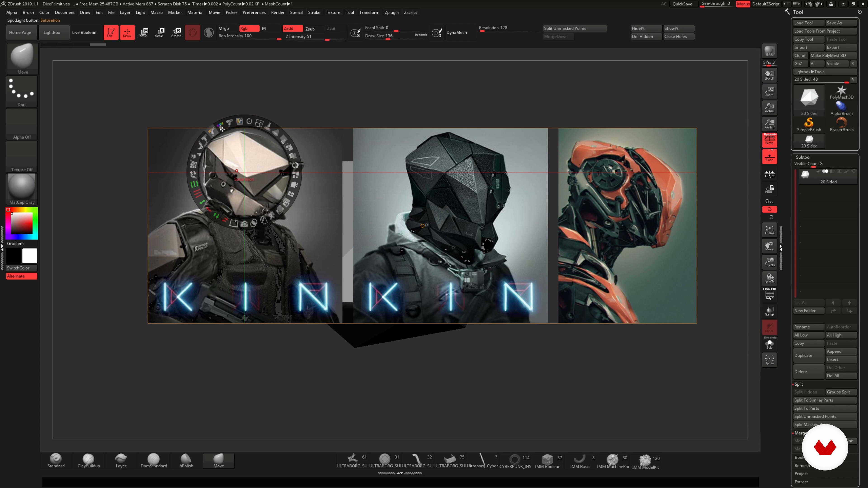Click Split To Parts button

825,408
